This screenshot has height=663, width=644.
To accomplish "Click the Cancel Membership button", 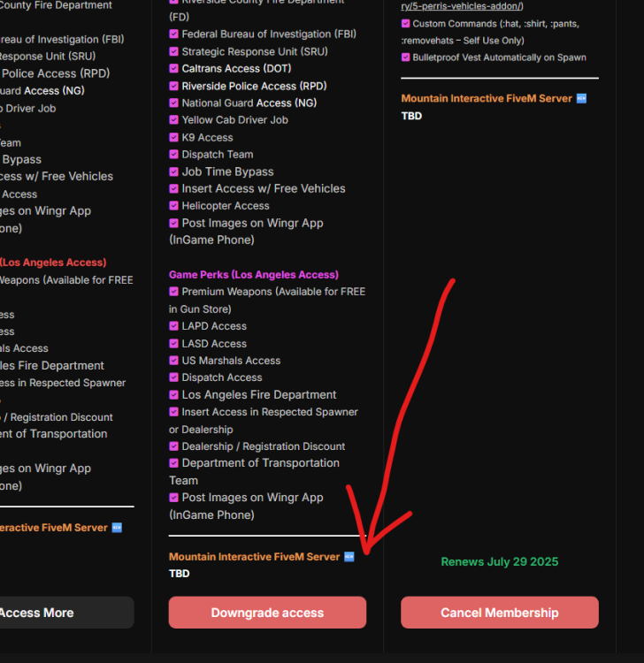I will (x=500, y=613).
